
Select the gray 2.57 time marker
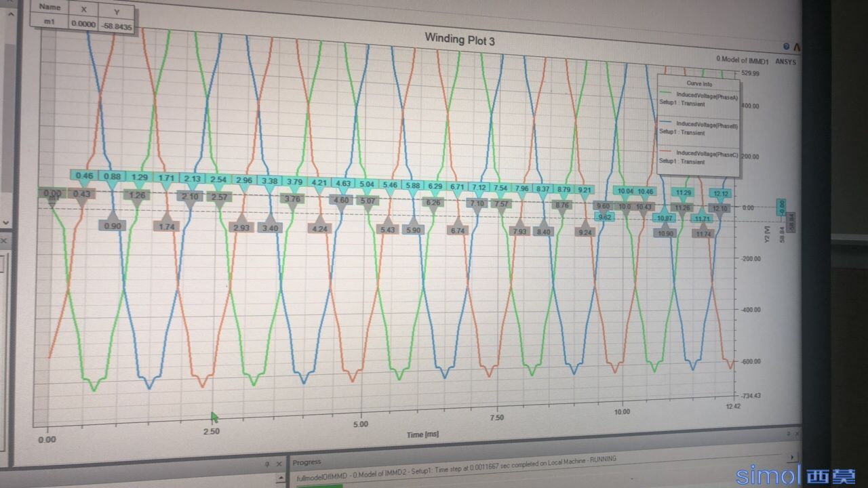[x=218, y=197]
